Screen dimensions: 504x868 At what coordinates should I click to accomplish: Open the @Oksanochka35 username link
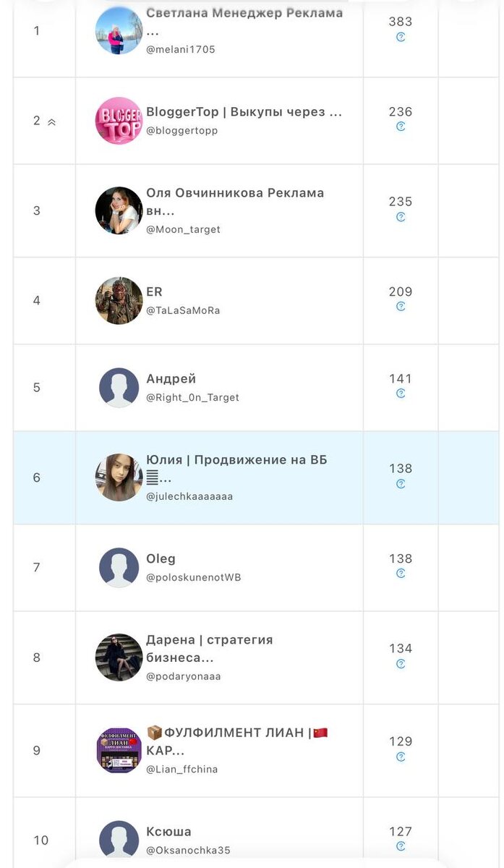(188, 851)
